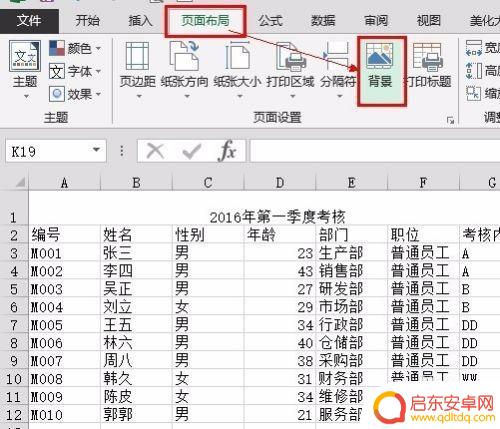
Task: Select cell containing 刘立
Action: coord(136,307)
